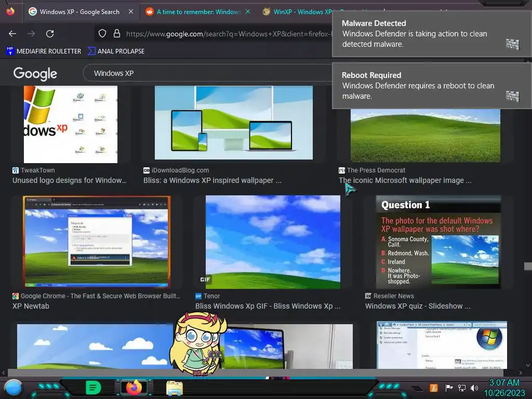
Task: Click the 'XP Newtab' result title
Action: click(31, 306)
